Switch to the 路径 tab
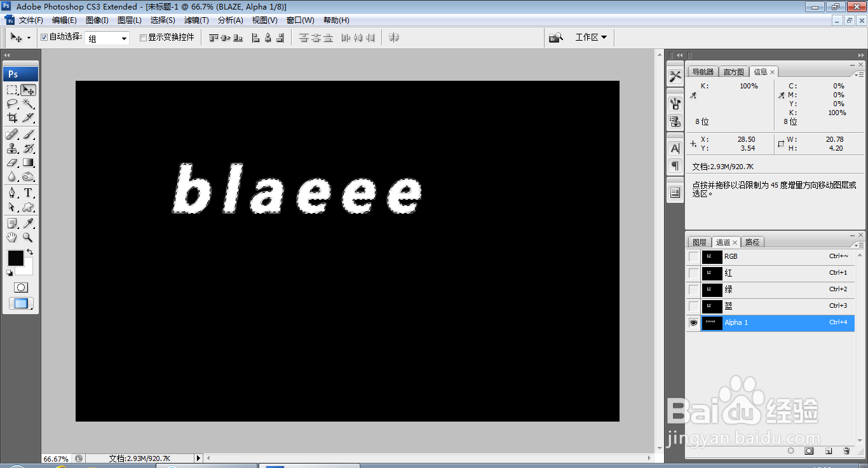Screen dimensions: 868x468 coord(752,242)
